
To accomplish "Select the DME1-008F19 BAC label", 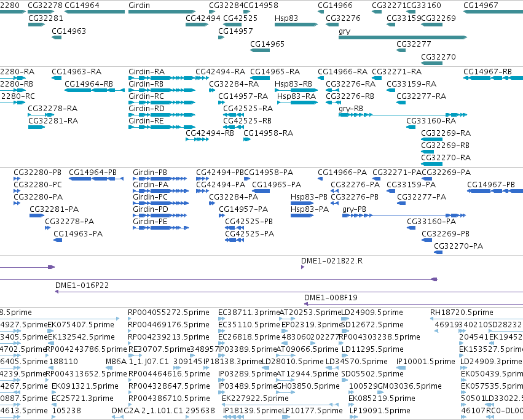I will [331, 298].
